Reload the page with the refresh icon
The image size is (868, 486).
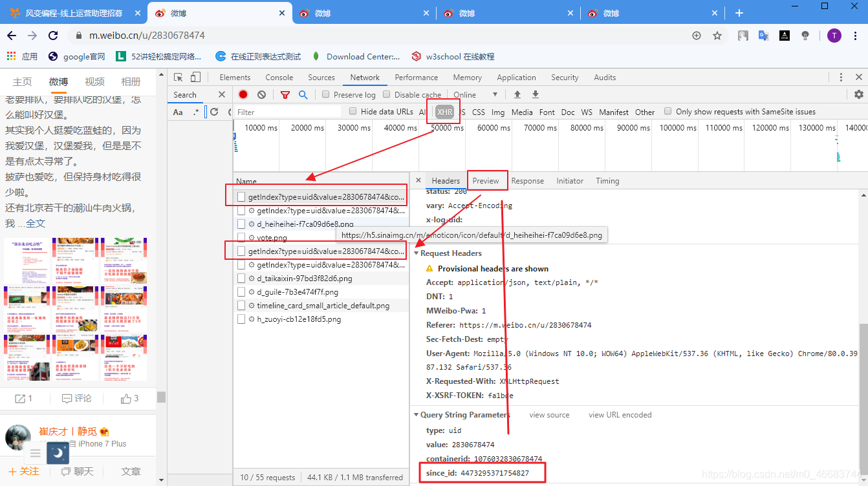(52, 36)
